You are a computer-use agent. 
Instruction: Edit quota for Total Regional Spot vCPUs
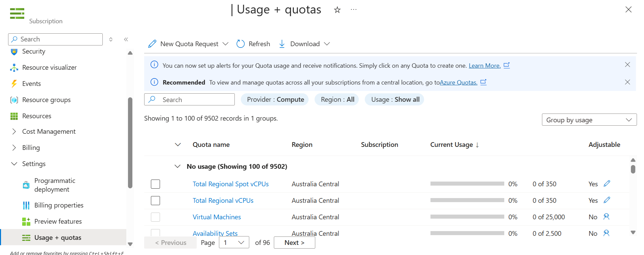pos(607,184)
